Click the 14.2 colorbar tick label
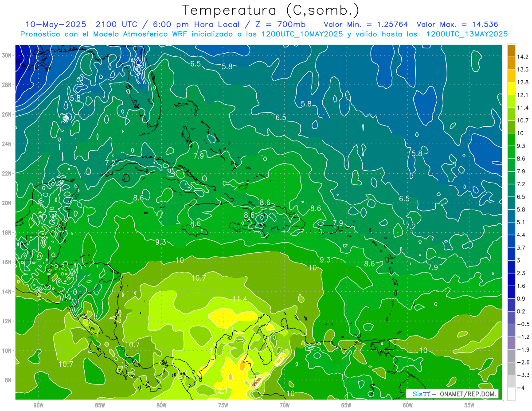This screenshot has height=411, width=532. click(x=522, y=57)
